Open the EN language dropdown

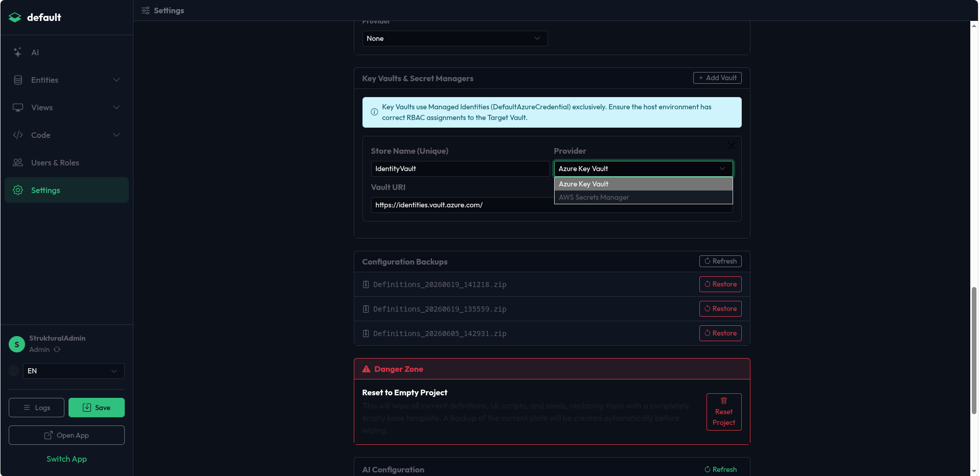tap(74, 371)
